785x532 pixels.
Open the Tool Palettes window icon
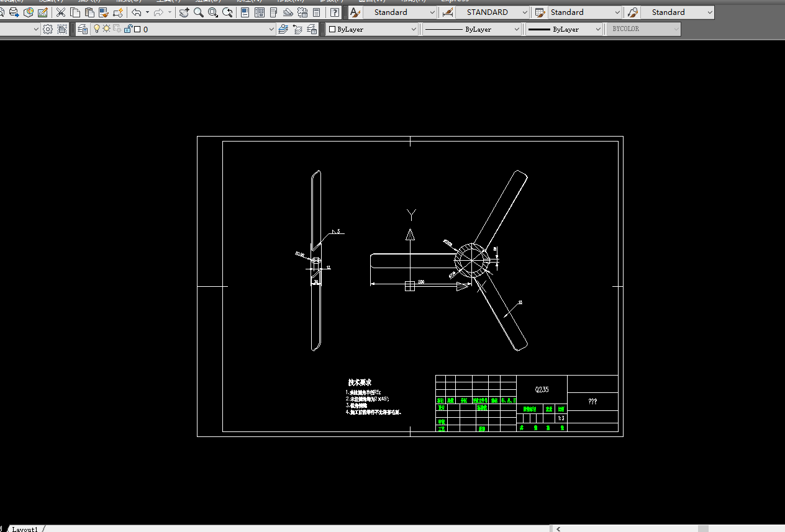273,12
